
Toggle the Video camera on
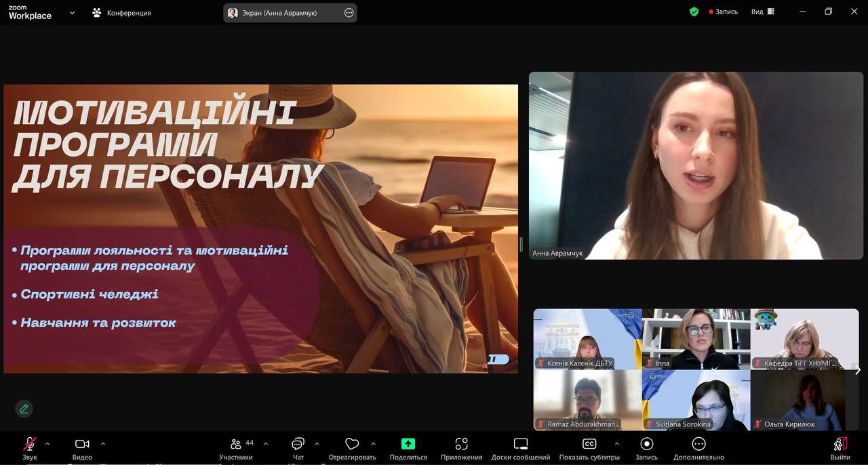(x=82, y=445)
